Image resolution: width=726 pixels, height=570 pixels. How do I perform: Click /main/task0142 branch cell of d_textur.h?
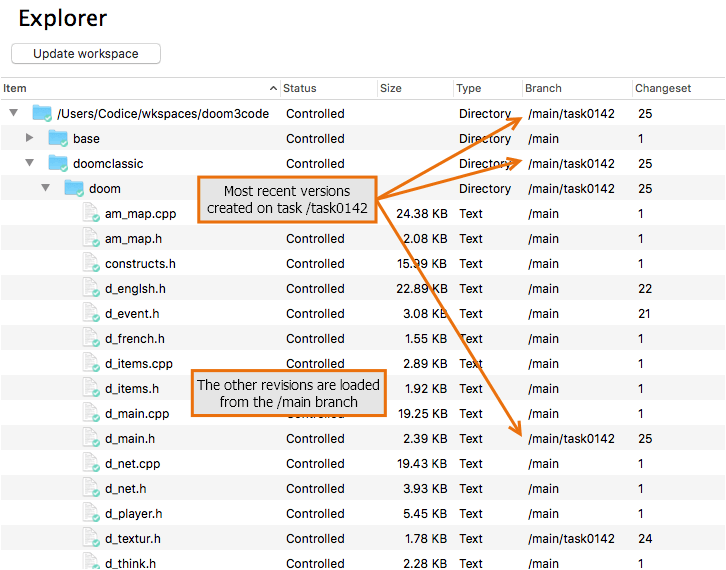coord(571,539)
